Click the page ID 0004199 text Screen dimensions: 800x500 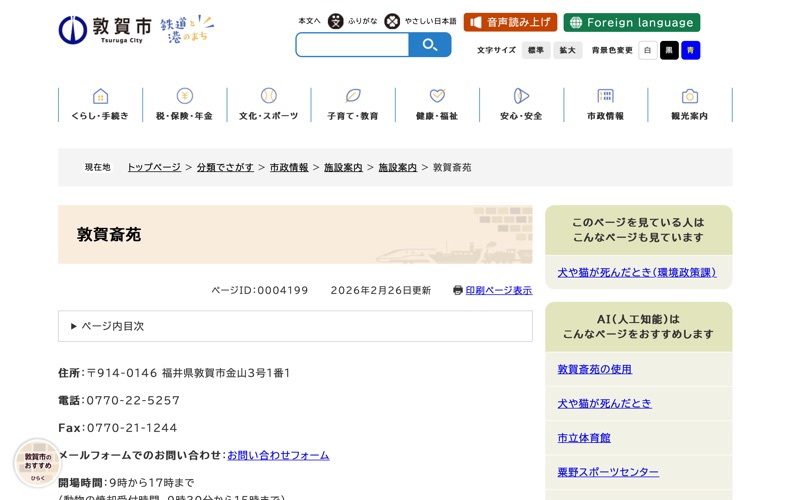(x=260, y=290)
